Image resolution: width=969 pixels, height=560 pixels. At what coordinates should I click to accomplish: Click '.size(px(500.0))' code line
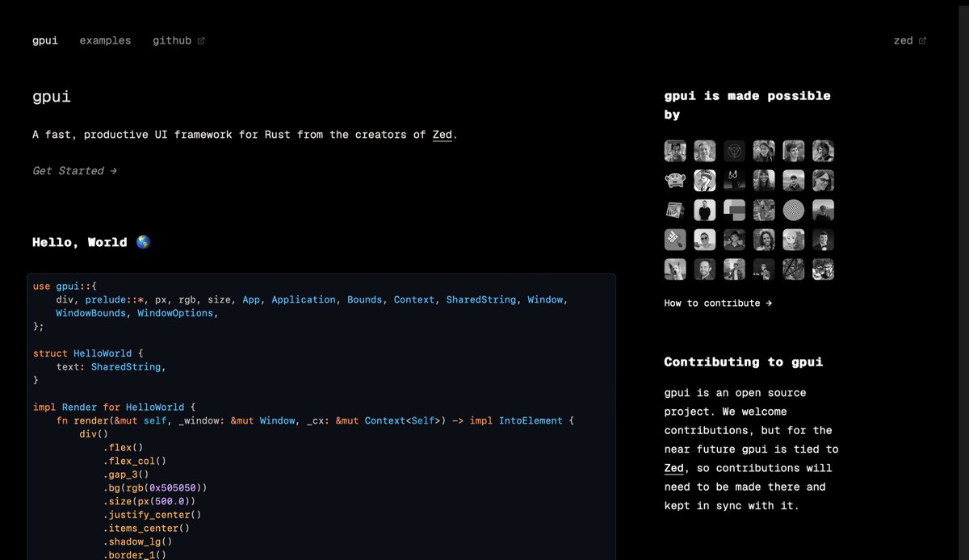tap(149, 502)
